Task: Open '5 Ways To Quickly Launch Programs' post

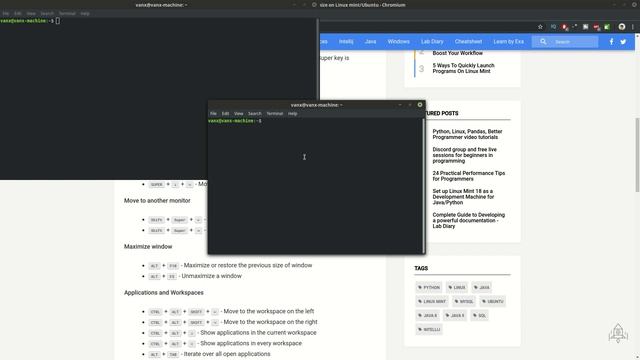Action: coord(463,68)
